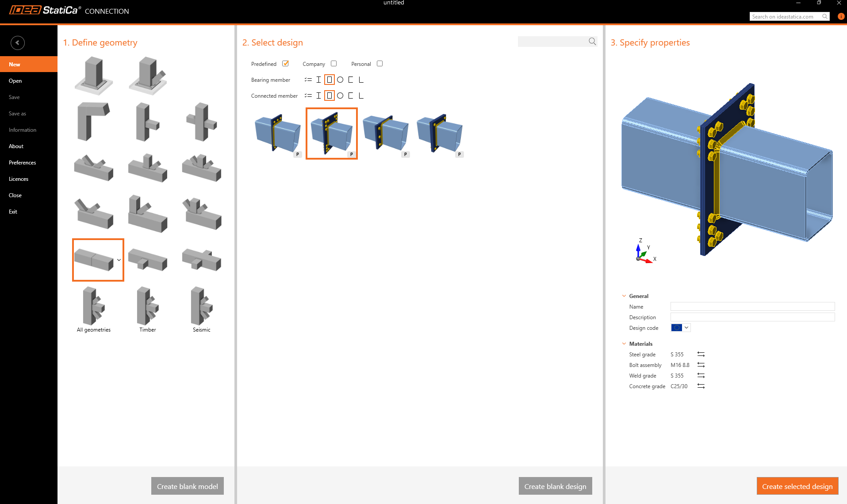Click the magnifier icon in Select design search
The height and width of the screenshot is (504, 847).
point(592,41)
